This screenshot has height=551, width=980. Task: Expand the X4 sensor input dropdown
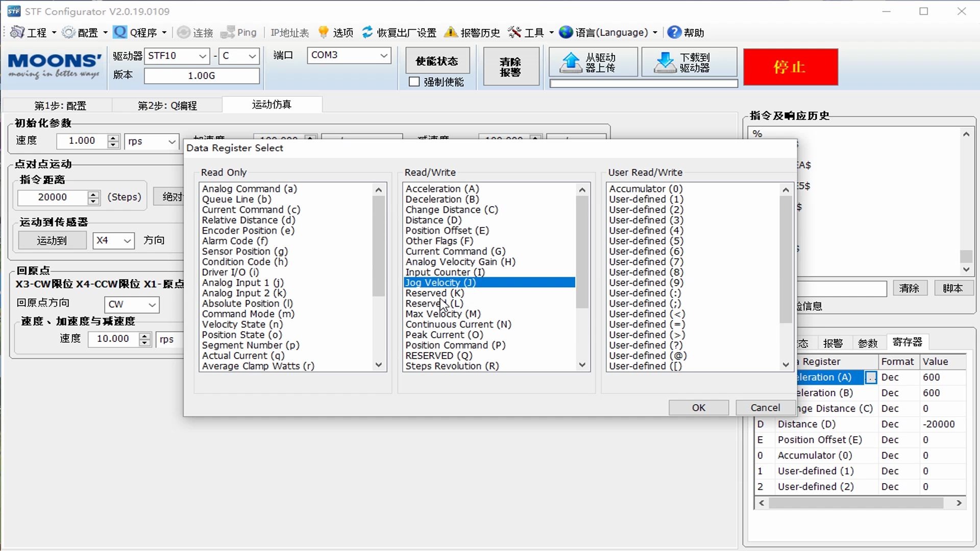click(x=128, y=240)
